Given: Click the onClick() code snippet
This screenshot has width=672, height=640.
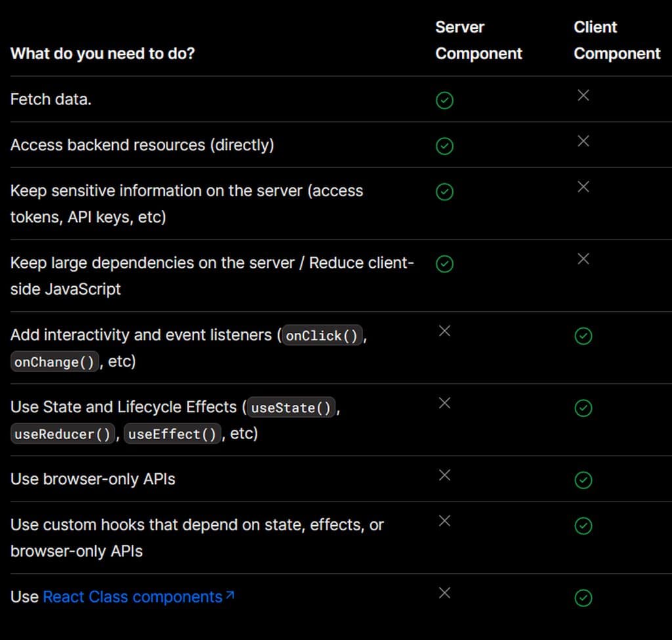Looking at the screenshot, I should pyautogui.click(x=322, y=335).
